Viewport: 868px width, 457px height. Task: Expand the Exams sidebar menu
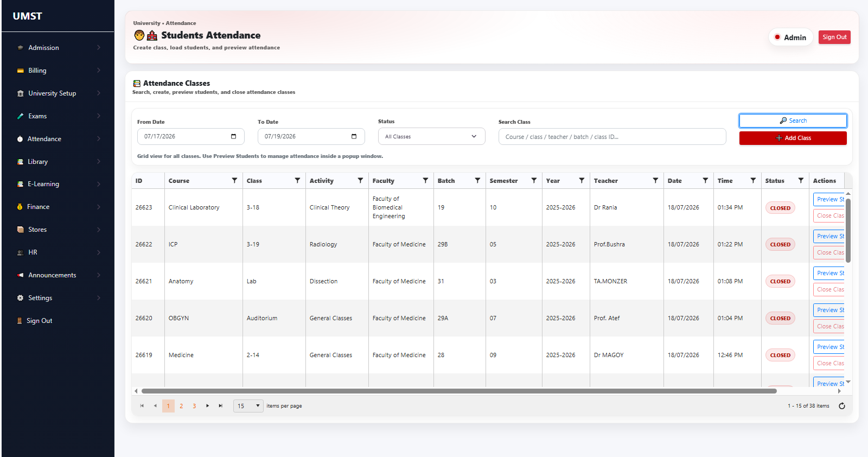[x=59, y=116]
